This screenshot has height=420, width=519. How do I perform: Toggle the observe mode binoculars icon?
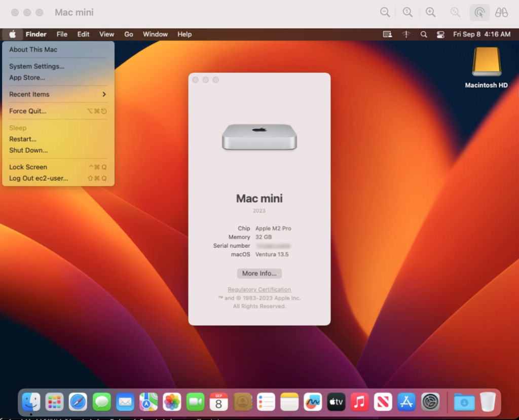(501, 12)
